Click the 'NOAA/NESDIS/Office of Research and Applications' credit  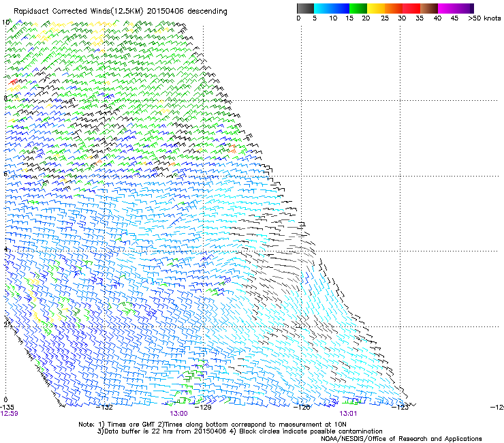[401, 439]
